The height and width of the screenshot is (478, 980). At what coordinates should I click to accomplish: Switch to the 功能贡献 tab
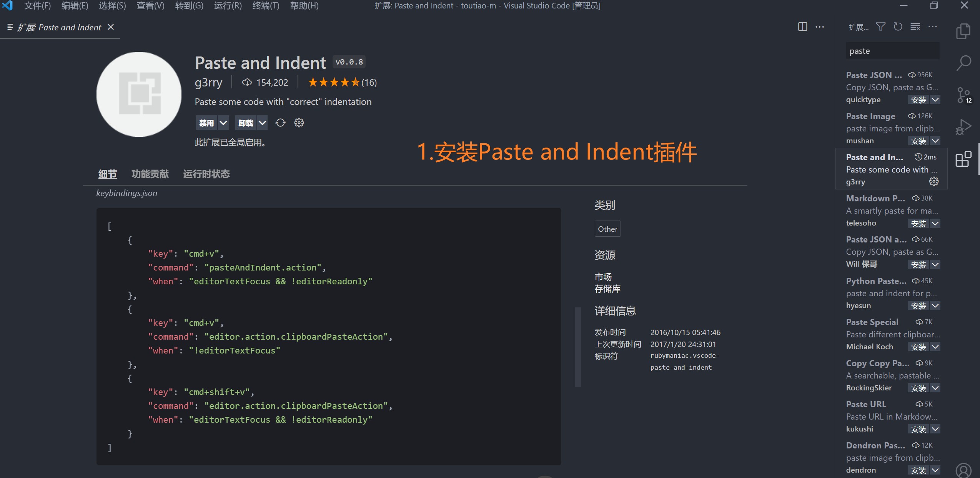(x=150, y=174)
